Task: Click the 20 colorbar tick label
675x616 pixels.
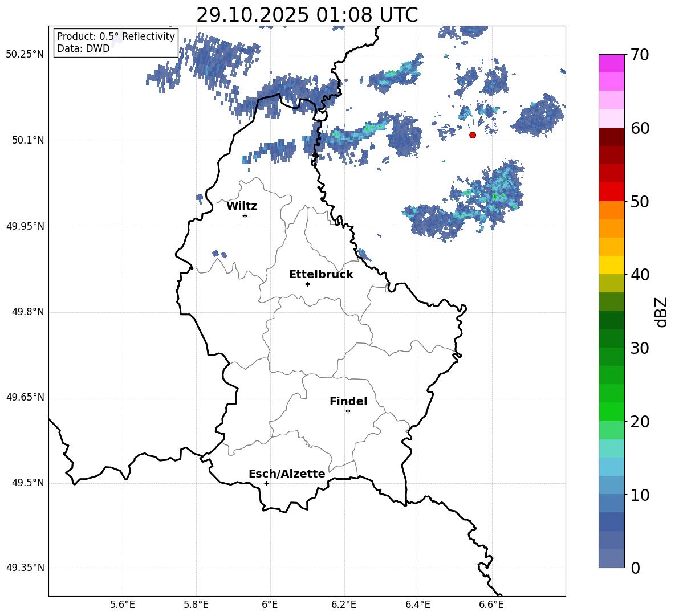Action: tap(640, 422)
